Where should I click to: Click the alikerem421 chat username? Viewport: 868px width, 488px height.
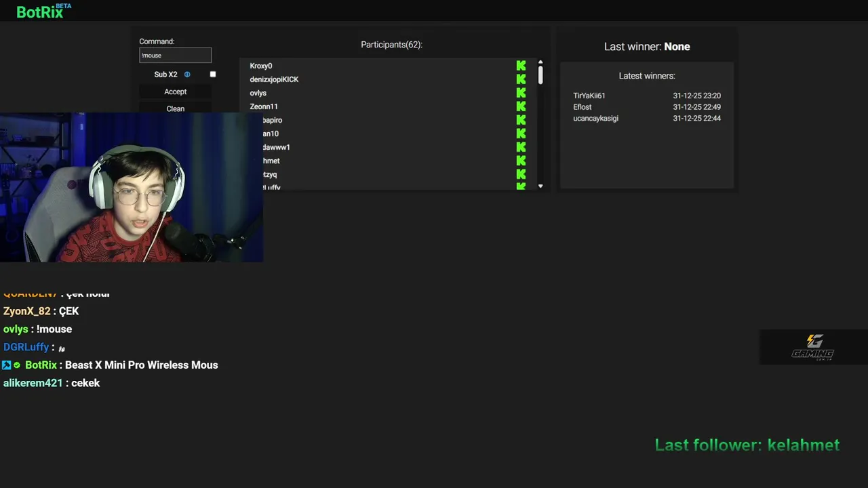pyautogui.click(x=33, y=383)
